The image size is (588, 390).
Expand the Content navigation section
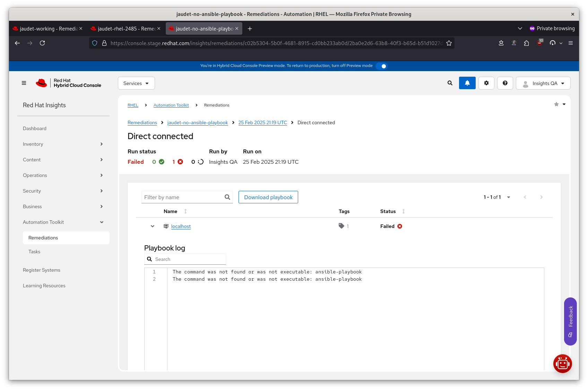(x=63, y=160)
